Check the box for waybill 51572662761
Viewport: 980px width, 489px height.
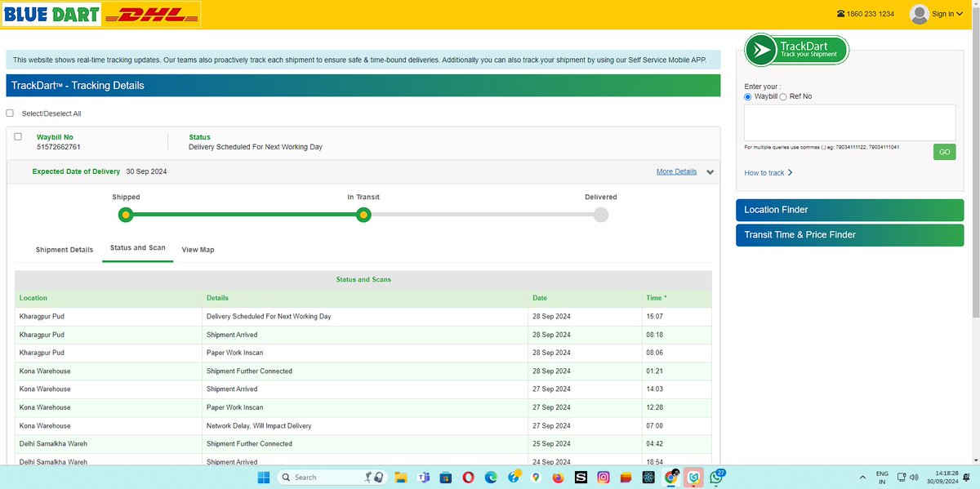pyautogui.click(x=18, y=137)
